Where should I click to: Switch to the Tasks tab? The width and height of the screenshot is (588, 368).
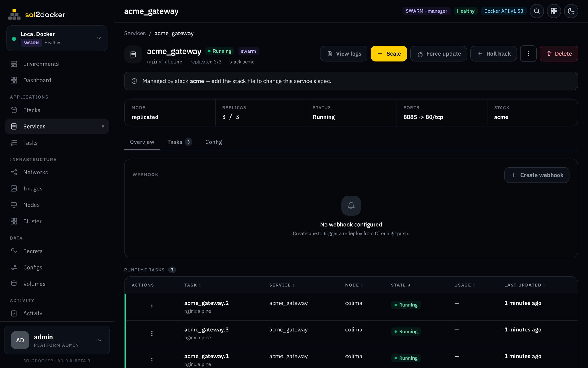179,142
